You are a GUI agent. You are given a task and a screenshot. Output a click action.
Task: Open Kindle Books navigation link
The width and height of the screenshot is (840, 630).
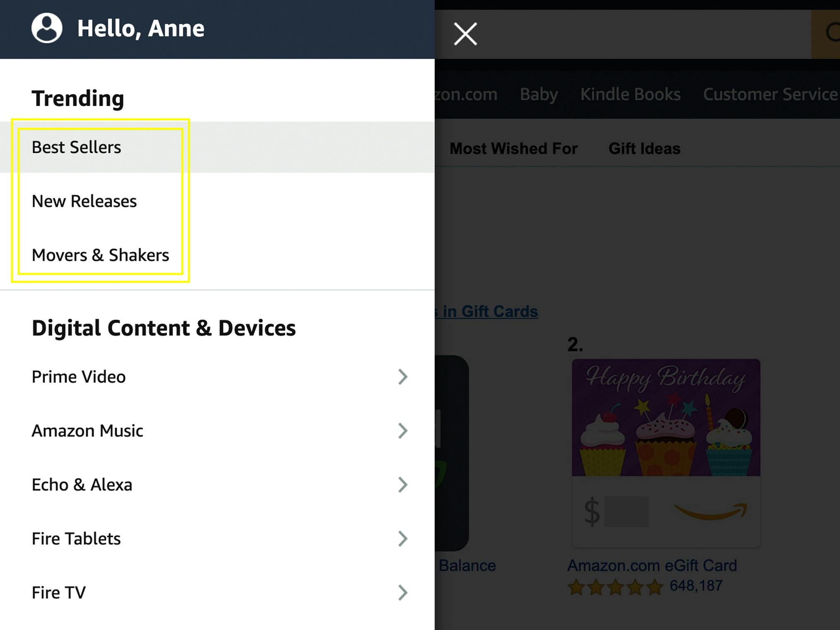click(630, 94)
